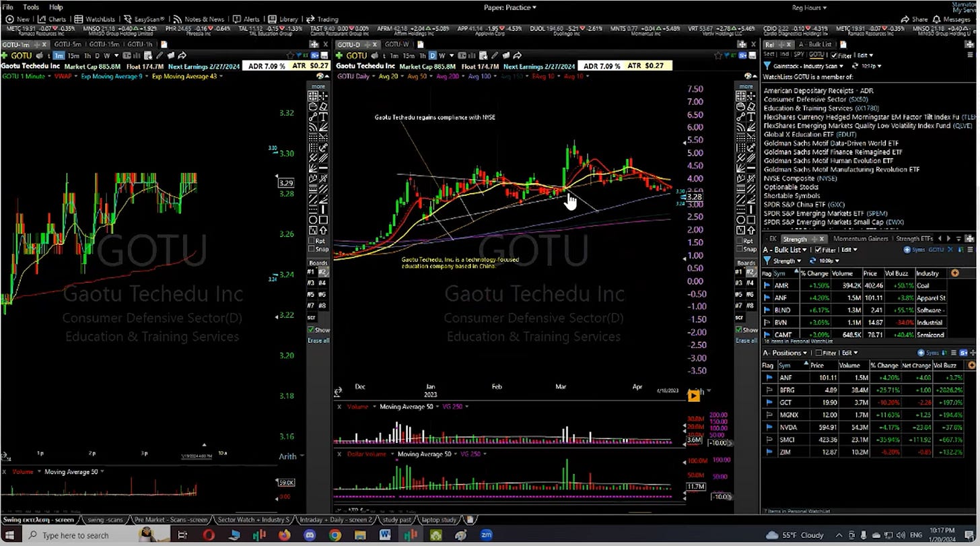Open the Help menu

(56, 7)
